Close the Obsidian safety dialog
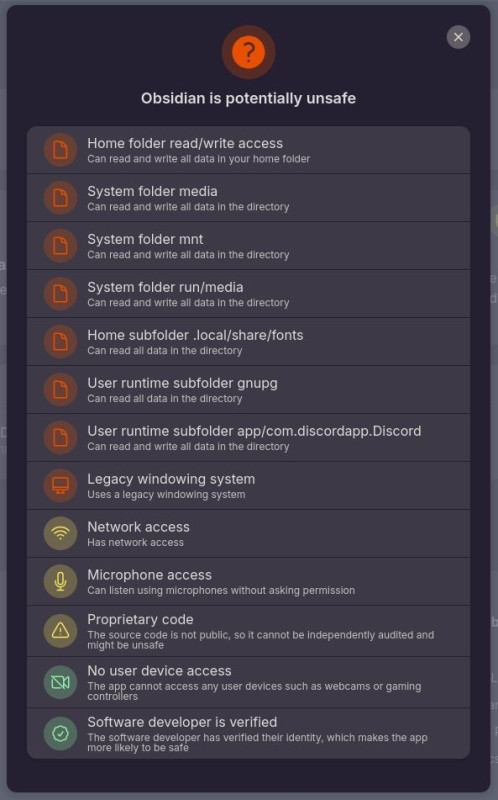Screen dimensions: 498x800 click(458, 37)
